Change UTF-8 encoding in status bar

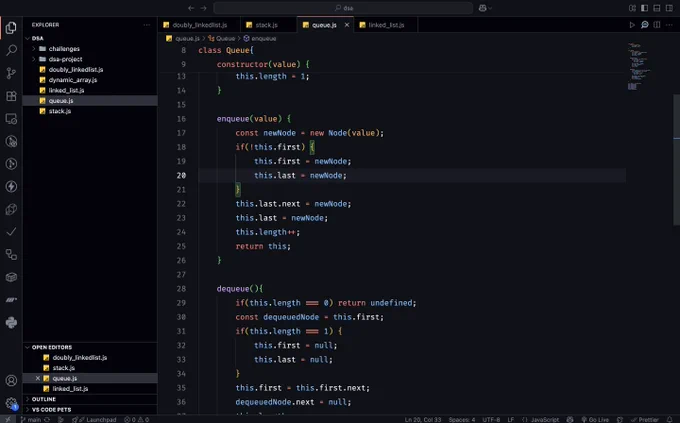(491, 420)
